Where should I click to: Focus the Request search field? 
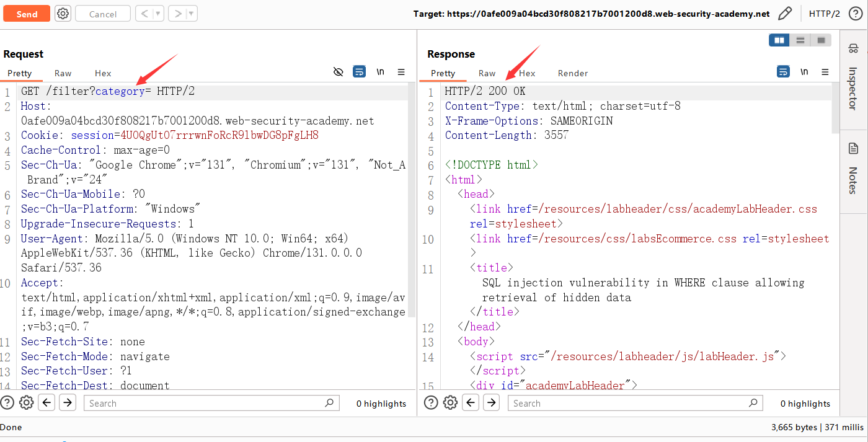(211, 403)
